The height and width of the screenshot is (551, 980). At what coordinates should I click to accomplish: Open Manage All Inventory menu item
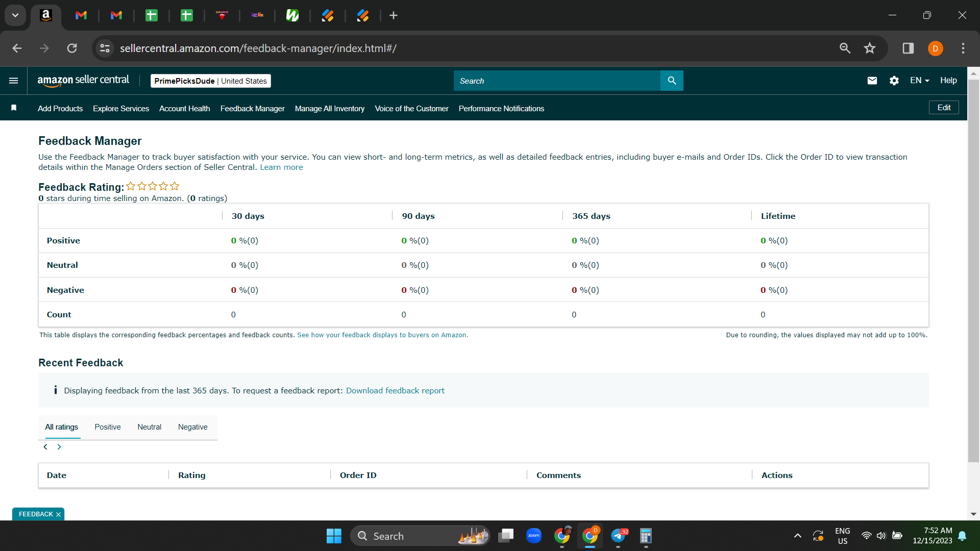pyautogui.click(x=330, y=108)
